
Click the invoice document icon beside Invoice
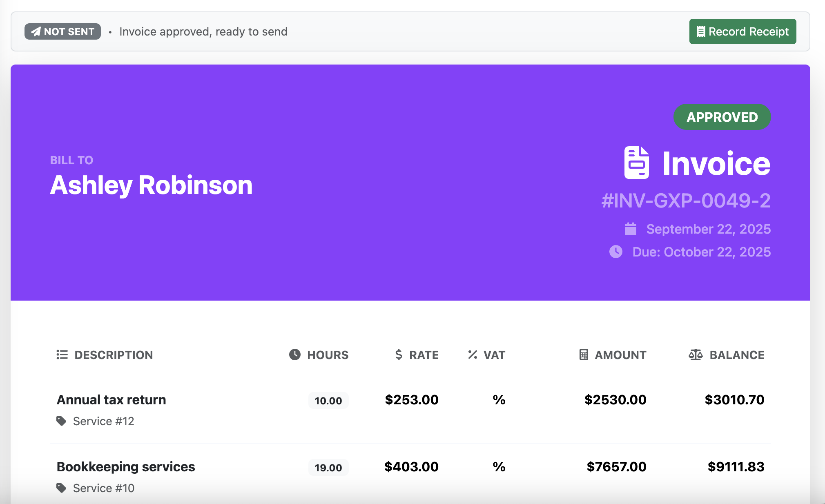(x=636, y=163)
